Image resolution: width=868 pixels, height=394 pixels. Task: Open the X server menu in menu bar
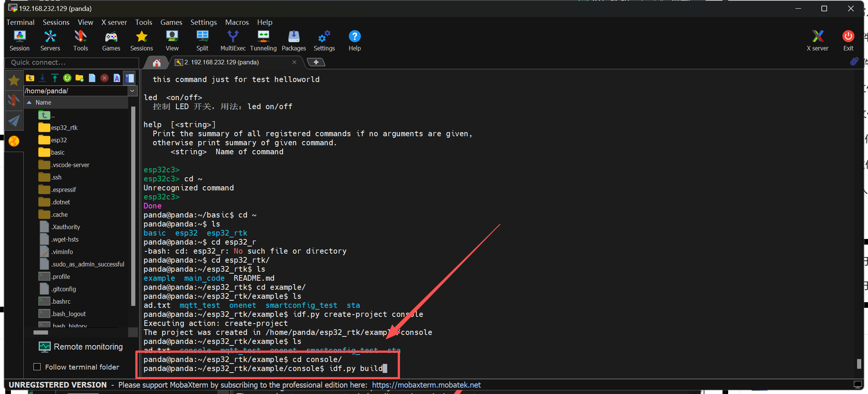pyautogui.click(x=114, y=22)
